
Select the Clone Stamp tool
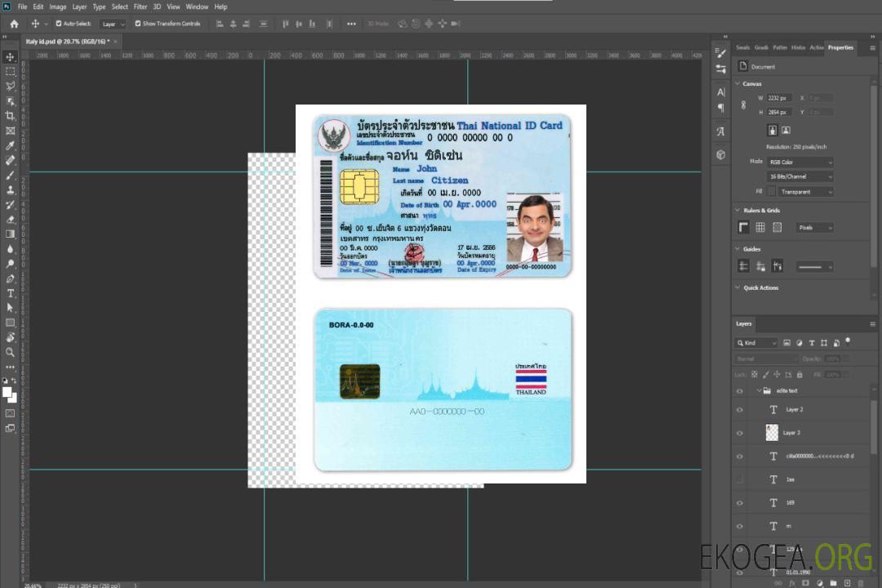(10, 189)
